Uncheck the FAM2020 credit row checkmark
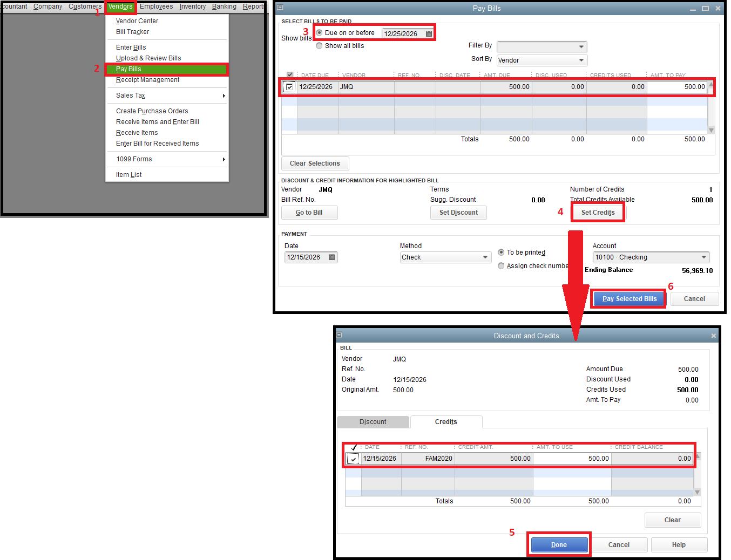This screenshot has width=731, height=560. (x=353, y=459)
